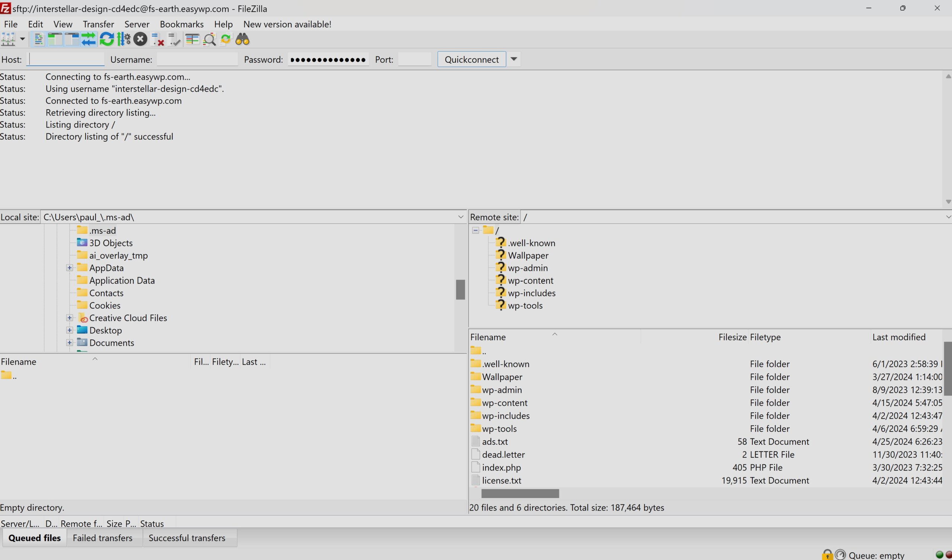952x560 pixels.
Task: Open the Transfer menu
Action: (x=98, y=24)
